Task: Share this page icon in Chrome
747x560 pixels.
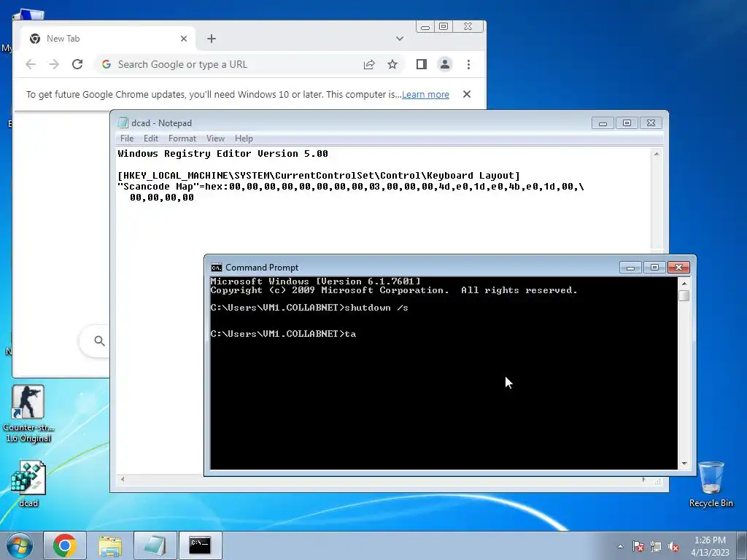Action: pyautogui.click(x=369, y=64)
